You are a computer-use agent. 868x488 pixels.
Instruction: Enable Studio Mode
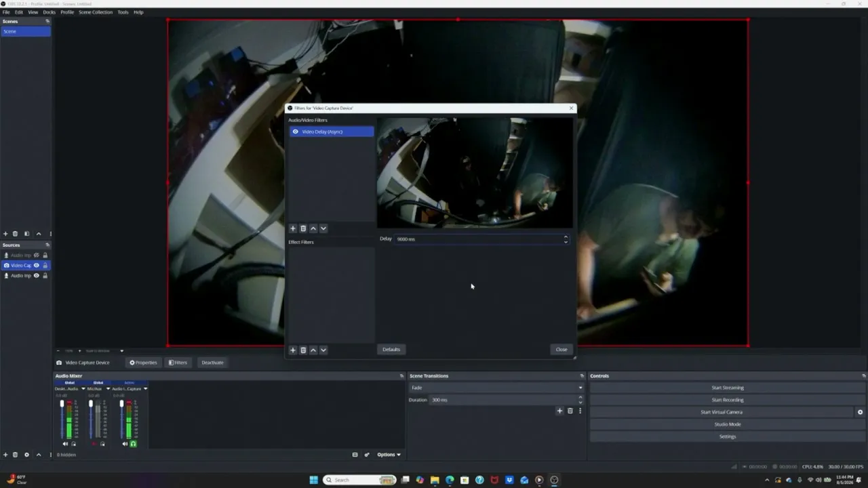728,424
